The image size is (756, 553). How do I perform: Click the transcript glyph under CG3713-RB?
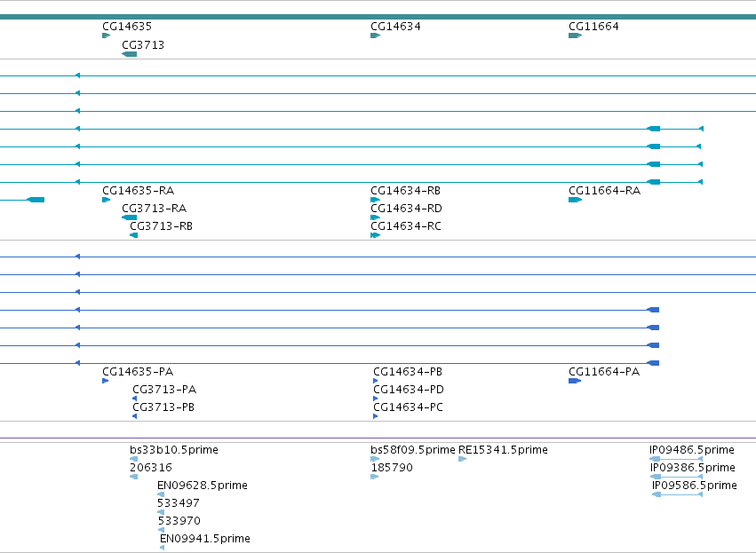point(133,235)
